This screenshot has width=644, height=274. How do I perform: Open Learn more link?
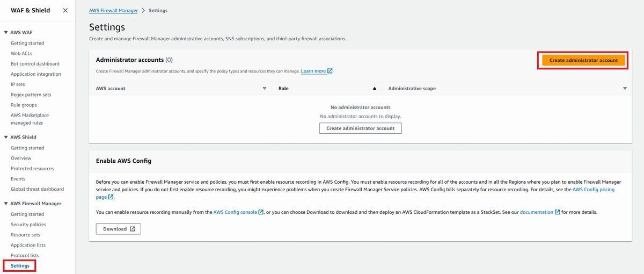click(313, 71)
